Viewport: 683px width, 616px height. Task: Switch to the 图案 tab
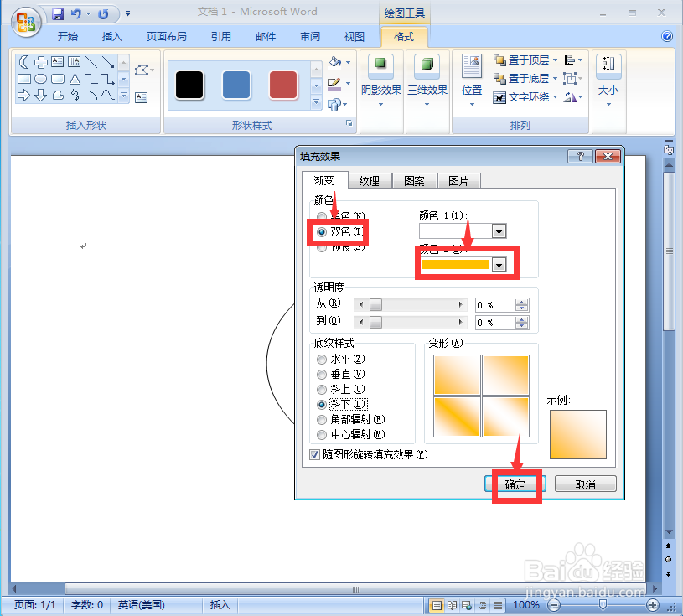tap(414, 181)
